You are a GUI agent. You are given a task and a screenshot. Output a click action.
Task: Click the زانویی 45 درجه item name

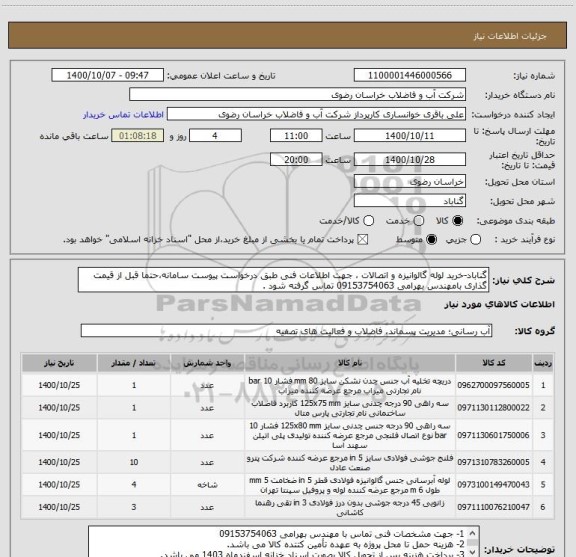350,507
